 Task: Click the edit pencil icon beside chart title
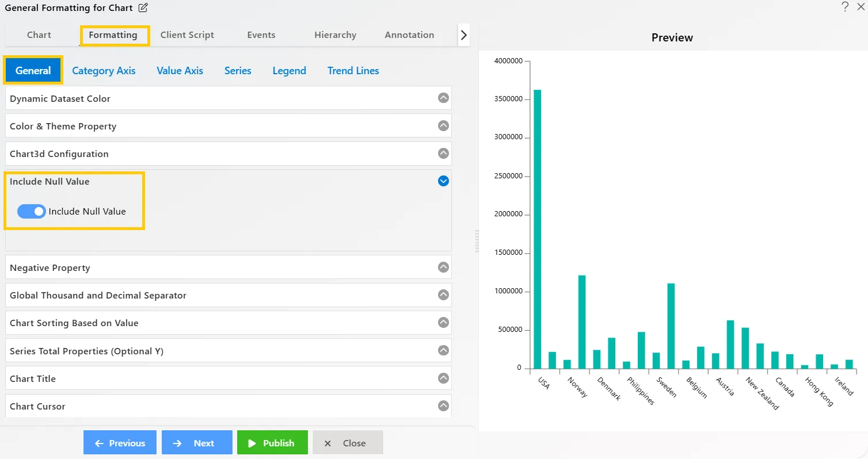(x=143, y=8)
